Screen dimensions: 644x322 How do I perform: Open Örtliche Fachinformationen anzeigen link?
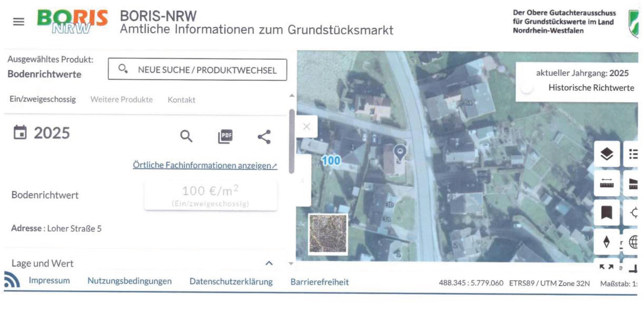[205, 165]
